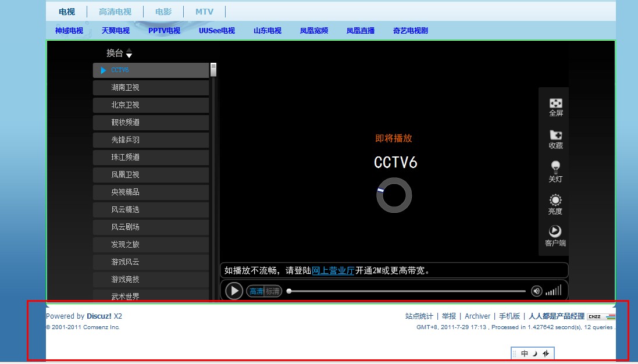
Task: Open 奇艺电视剧 link
Action: pyautogui.click(x=411, y=30)
